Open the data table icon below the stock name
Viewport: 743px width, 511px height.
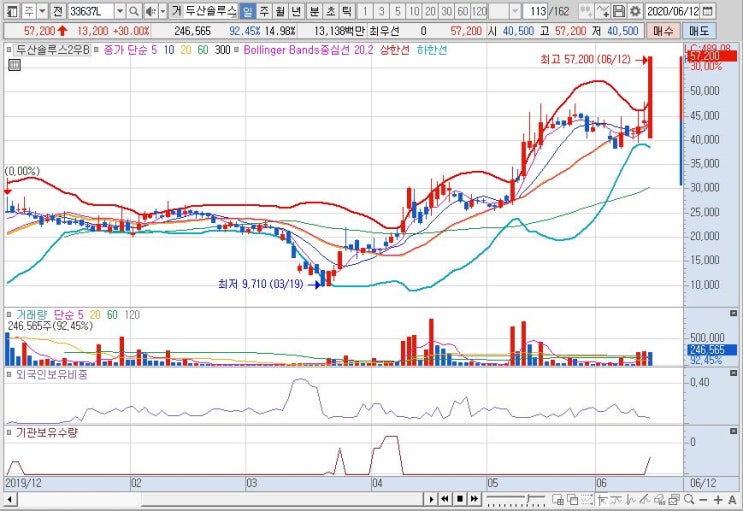(14, 65)
